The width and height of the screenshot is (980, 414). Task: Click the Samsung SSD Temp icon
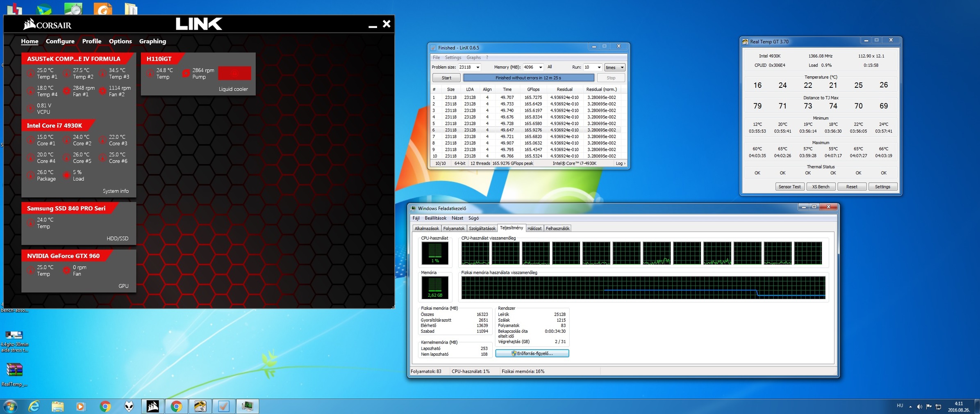[x=31, y=223]
